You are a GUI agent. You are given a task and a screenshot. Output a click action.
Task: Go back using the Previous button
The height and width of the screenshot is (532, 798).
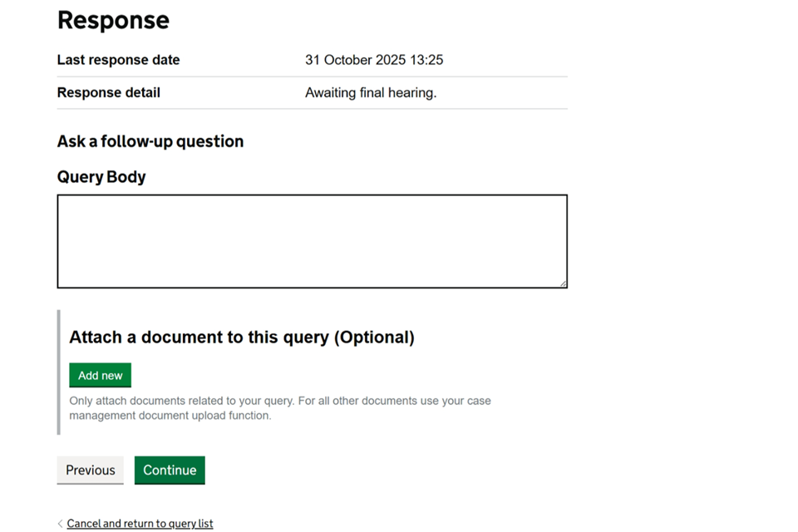coord(90,470)
